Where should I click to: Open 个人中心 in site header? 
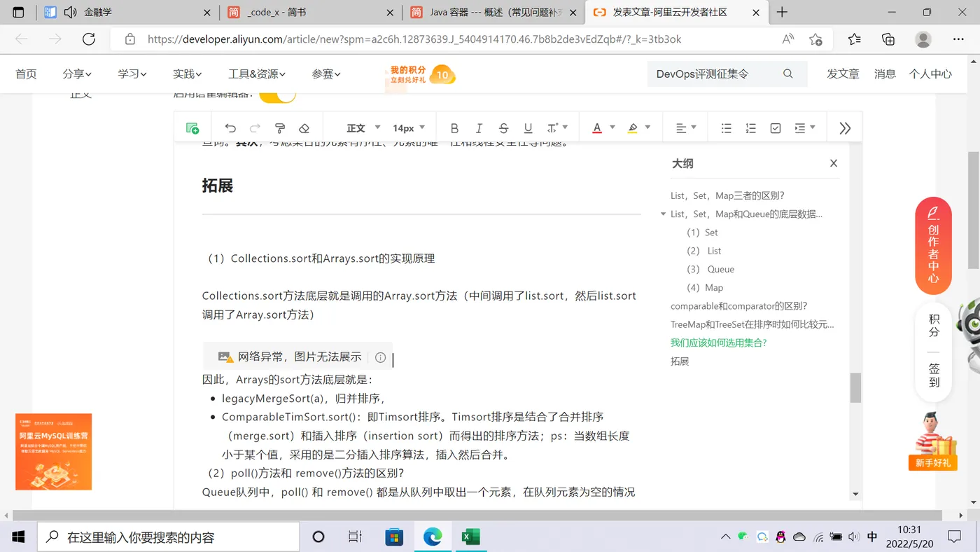[930, 74]
